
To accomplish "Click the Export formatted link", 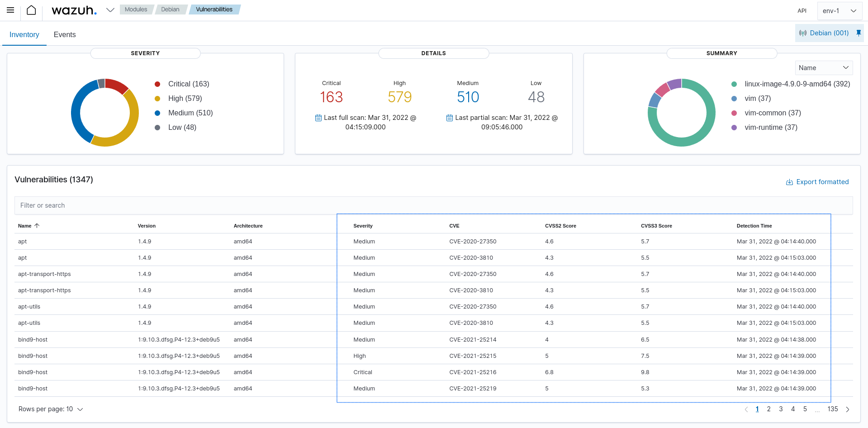I will click(823, 182).
